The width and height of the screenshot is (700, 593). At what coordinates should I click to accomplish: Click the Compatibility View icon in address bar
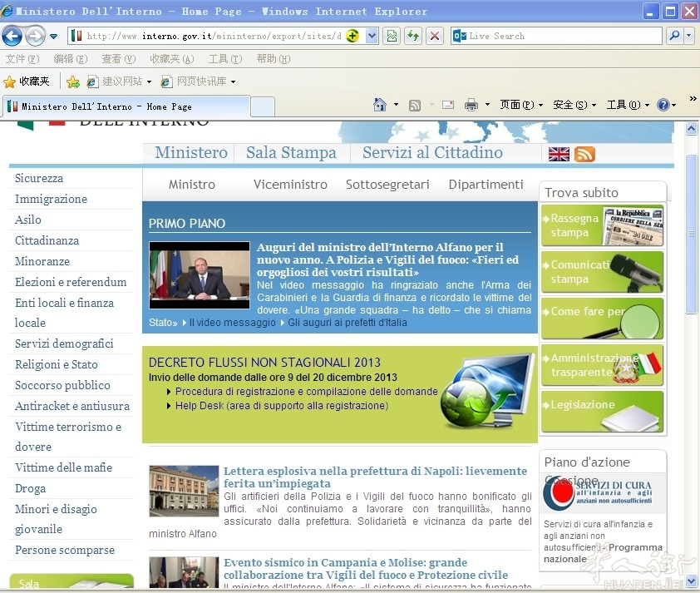pyautogui.click(x=392, y=36)
